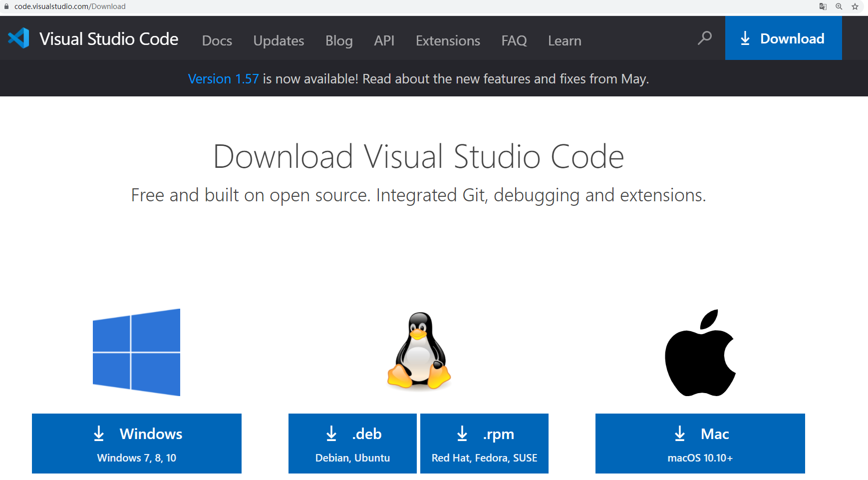Open the Version 1.57 release notes link
The width and height of the screenshot is (868, 480).
(x=223, y=79)
